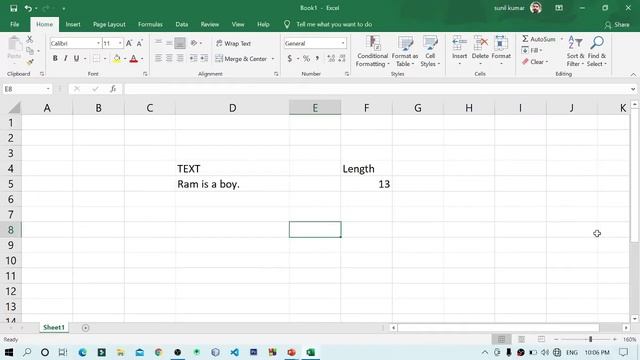The image size is (640, 360).
Task: Collapse the ribbon chevron
Action: point(633,75)
